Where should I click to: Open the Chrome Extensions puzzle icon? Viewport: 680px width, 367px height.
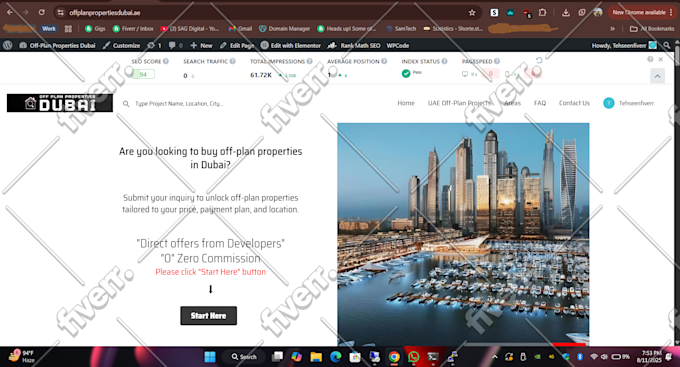[543, 13]
